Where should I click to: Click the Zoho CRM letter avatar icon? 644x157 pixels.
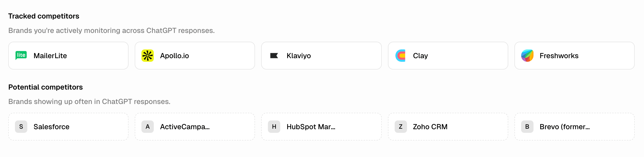pos(400,126)
